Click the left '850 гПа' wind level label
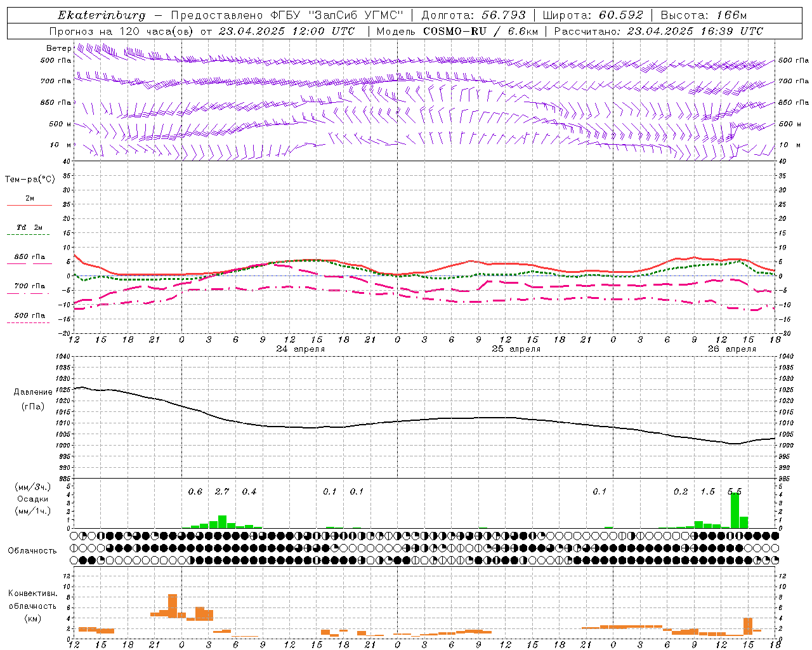The width and height of the screenshot is (812, 650). coord(56,102)
